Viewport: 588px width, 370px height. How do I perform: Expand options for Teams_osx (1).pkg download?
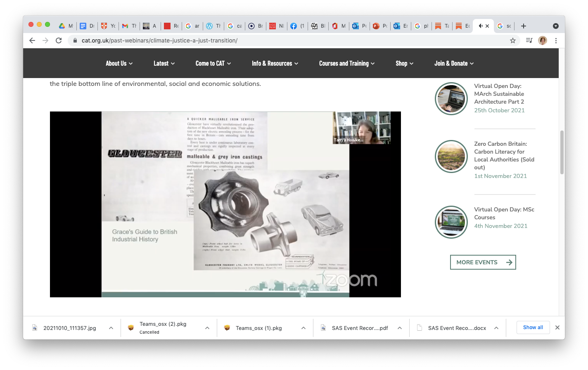click(303, 328)
